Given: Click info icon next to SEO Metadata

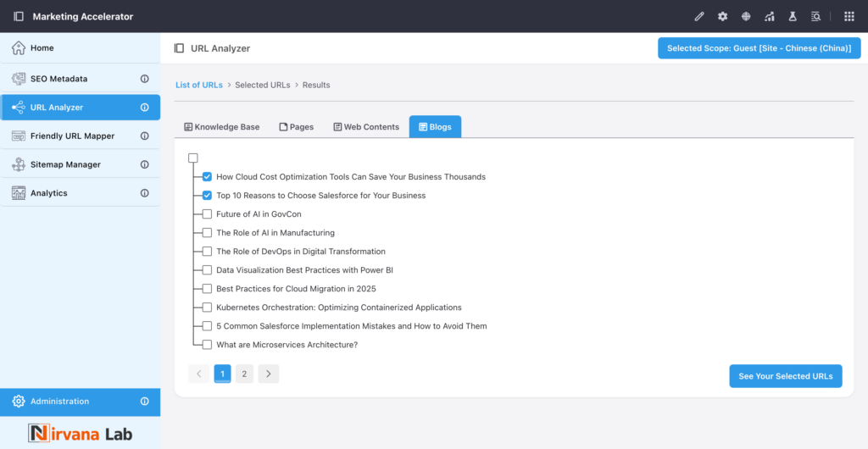Looking at the screenshot, I should click(x=144, y=79).
